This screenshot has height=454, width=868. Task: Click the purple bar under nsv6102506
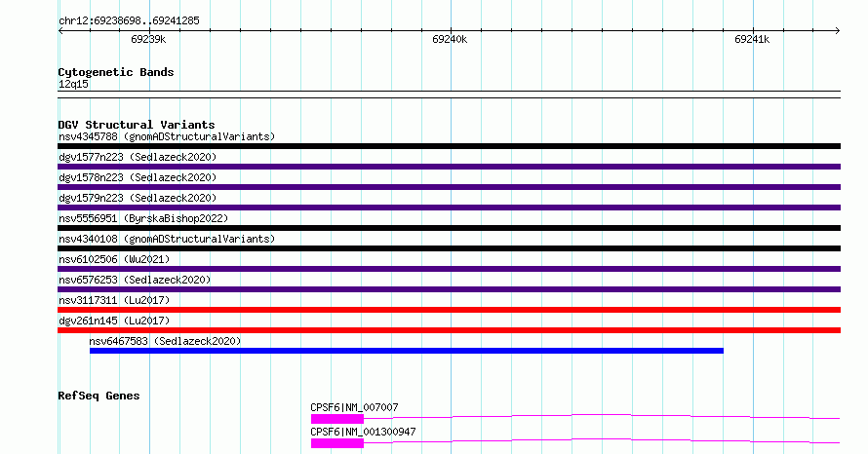[x=449, y=269]
